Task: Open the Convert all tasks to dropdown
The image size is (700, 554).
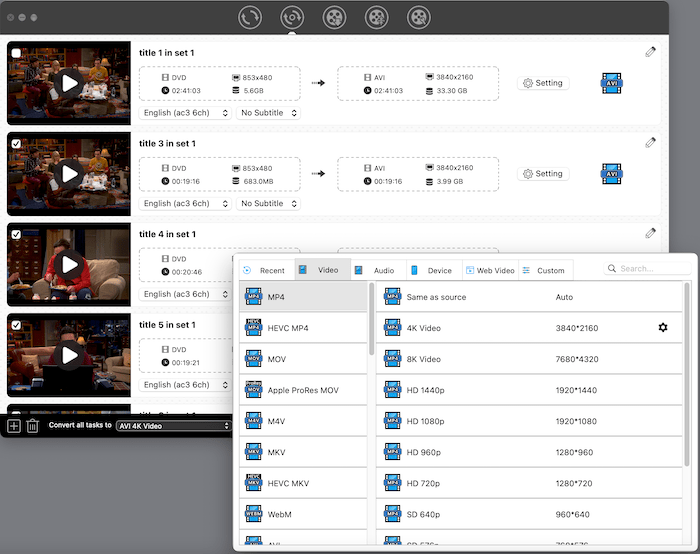Action: tap(173, 426)
